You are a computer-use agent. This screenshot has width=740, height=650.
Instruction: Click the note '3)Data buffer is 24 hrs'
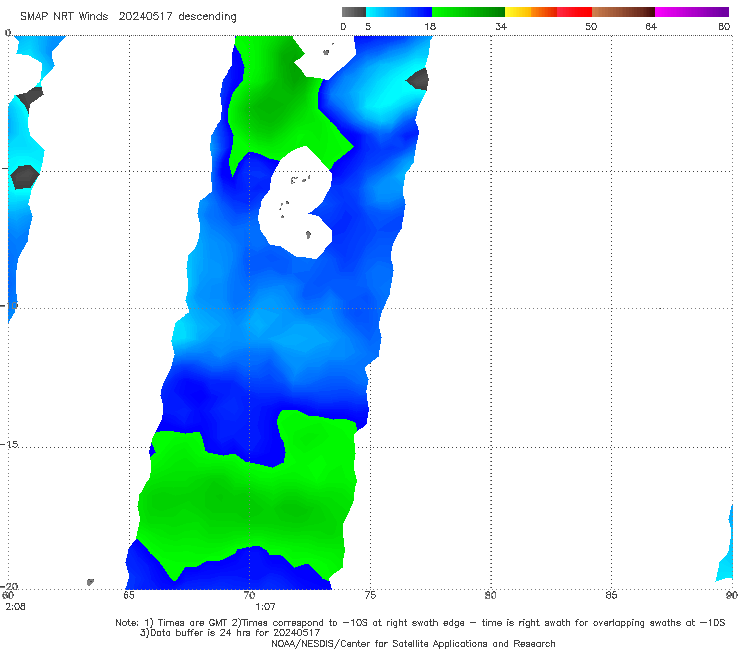(x=230, y=633)
